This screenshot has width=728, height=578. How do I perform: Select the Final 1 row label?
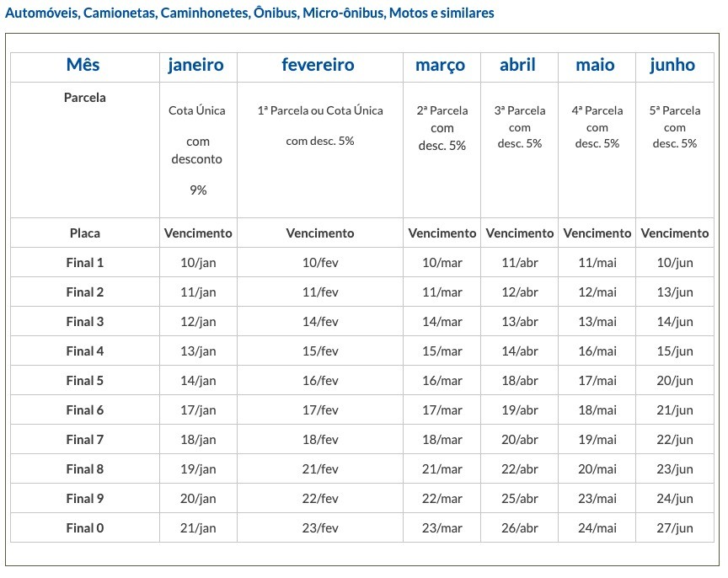[x=85, y=263]
